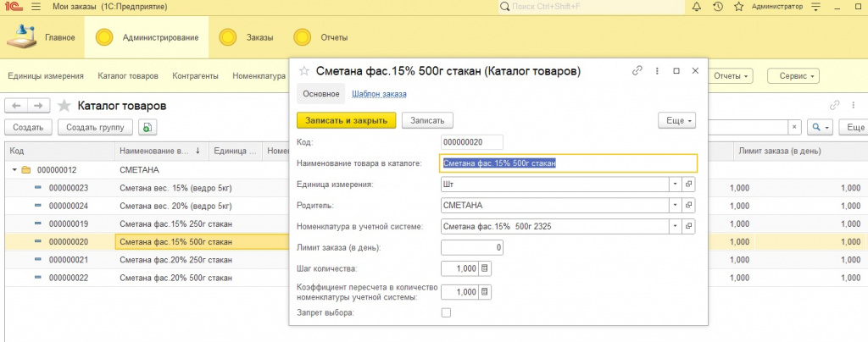
Task: Click the notifications bell icon
Action: [x=697, y=7]
